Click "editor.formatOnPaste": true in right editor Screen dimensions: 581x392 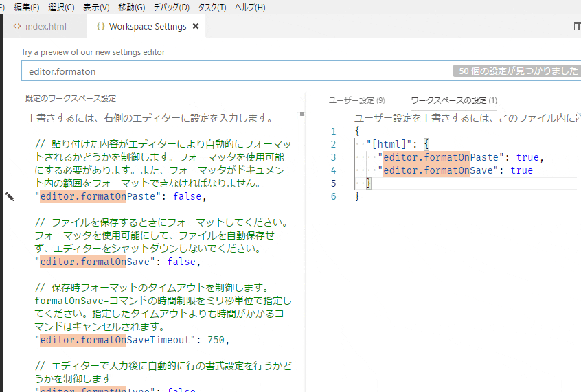[461, 157]
